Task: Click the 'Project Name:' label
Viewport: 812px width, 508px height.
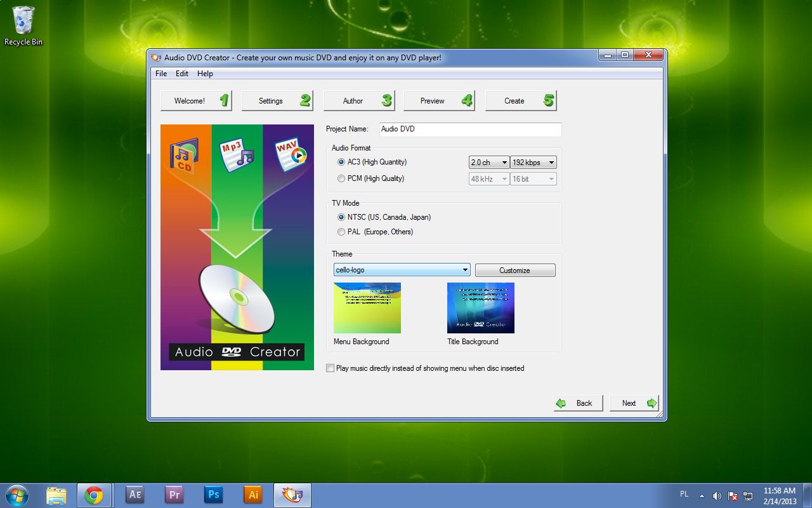Action: (347, 129)
